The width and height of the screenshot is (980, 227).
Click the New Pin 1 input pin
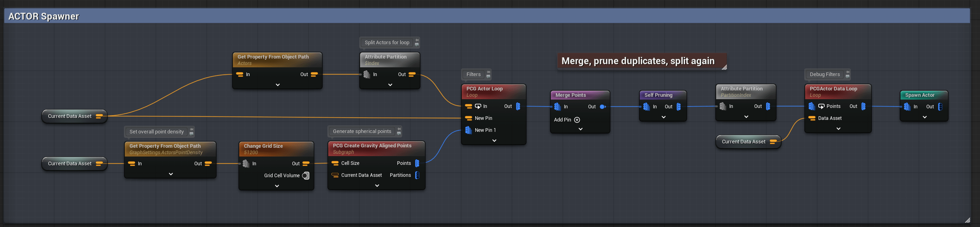(x=469, y=130)
